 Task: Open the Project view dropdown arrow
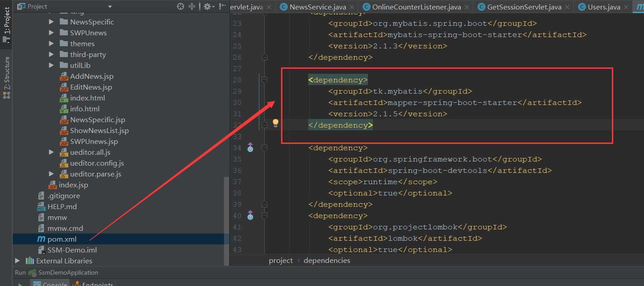click(x=110, y=7)
